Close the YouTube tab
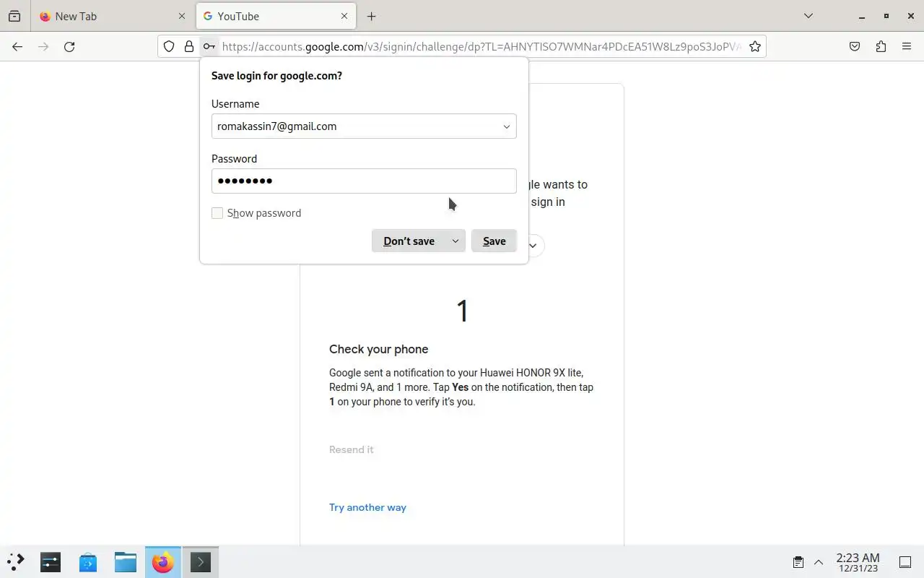The width and height of the screenshot is (924, 578). click(344, 16)
